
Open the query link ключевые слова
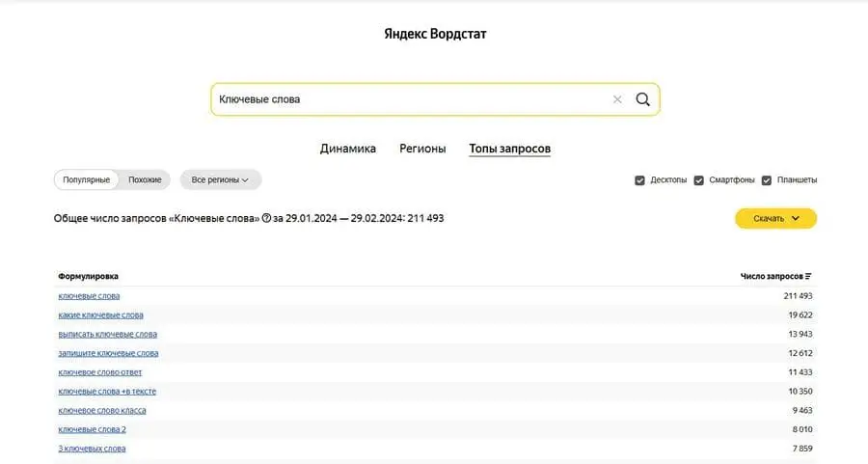[89, 296]
